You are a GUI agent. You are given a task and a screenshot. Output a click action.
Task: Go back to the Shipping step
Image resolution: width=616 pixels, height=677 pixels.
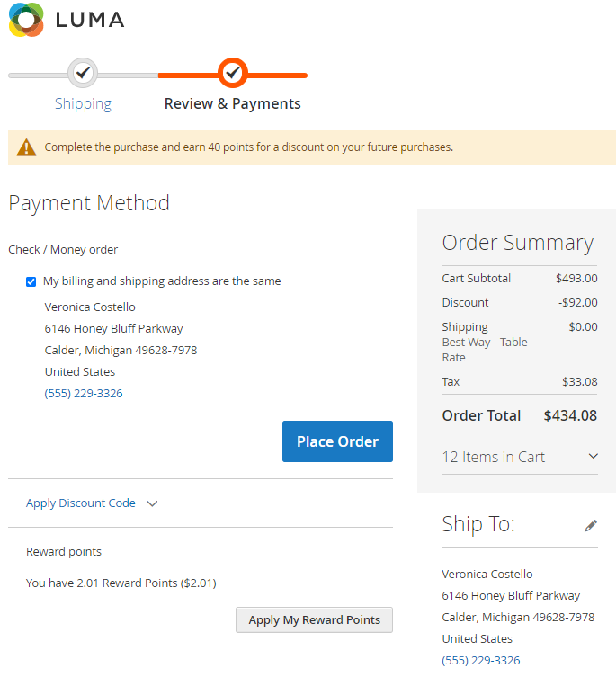click(83, 103)
